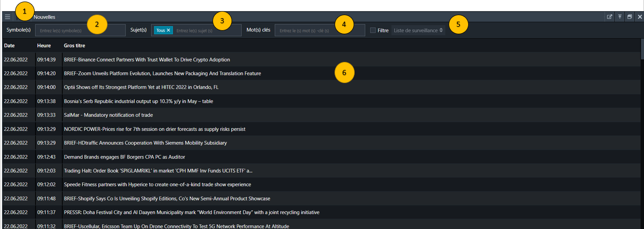
Task: Open the hamburger menu of Nouvelles panel
Action: (x=7, y=17)
